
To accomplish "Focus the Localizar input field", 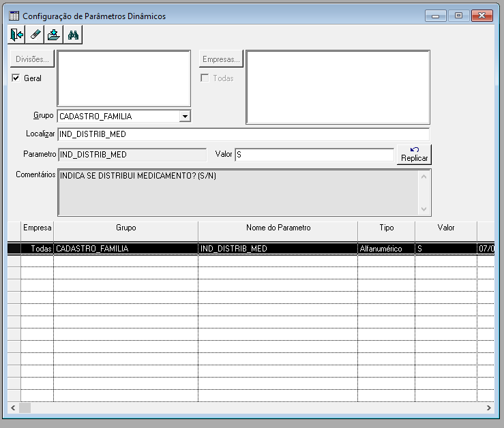I will [x=243, y=134].
